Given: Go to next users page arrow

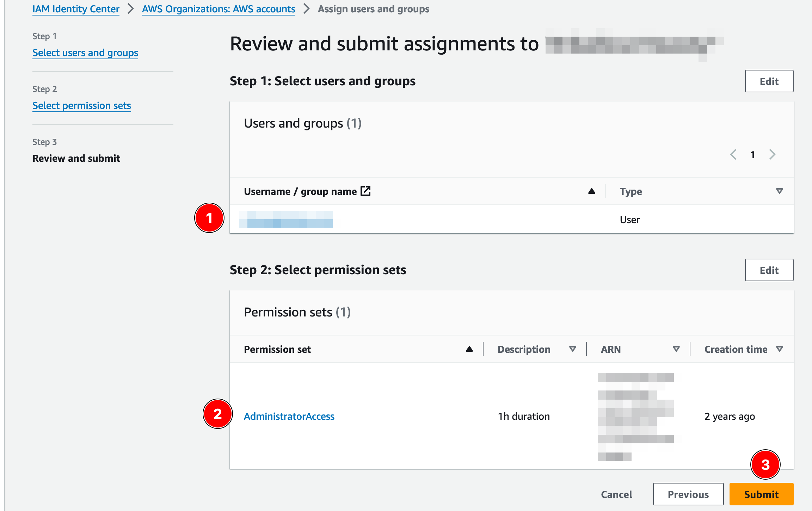Looking at the screenshot, I should 772,154.
